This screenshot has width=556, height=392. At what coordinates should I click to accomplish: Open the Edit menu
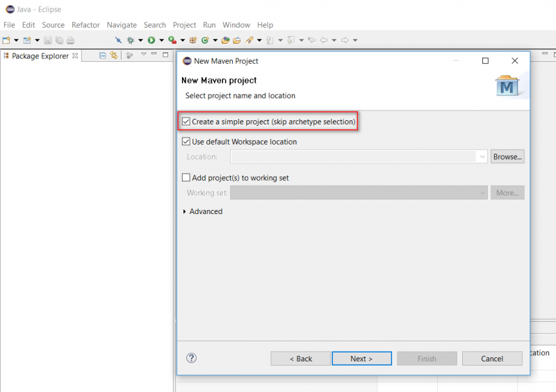click(x=28, y=25)
